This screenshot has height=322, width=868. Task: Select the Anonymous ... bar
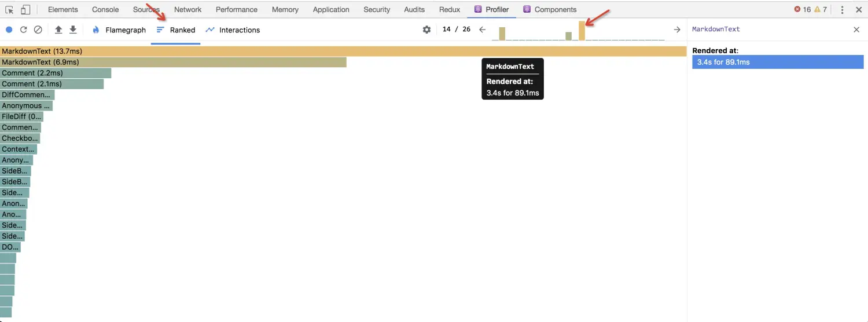click(26, 106)
